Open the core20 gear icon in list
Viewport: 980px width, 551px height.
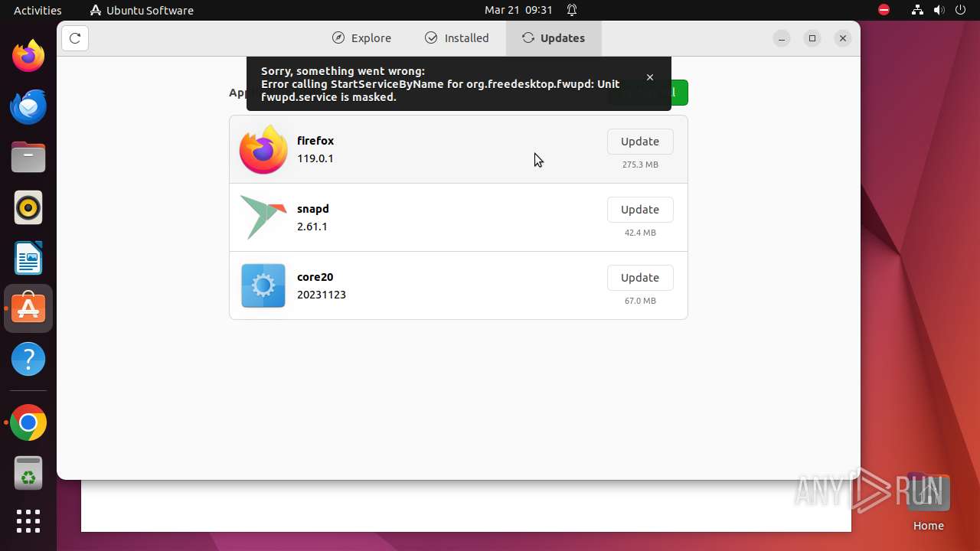pos(263,285)
